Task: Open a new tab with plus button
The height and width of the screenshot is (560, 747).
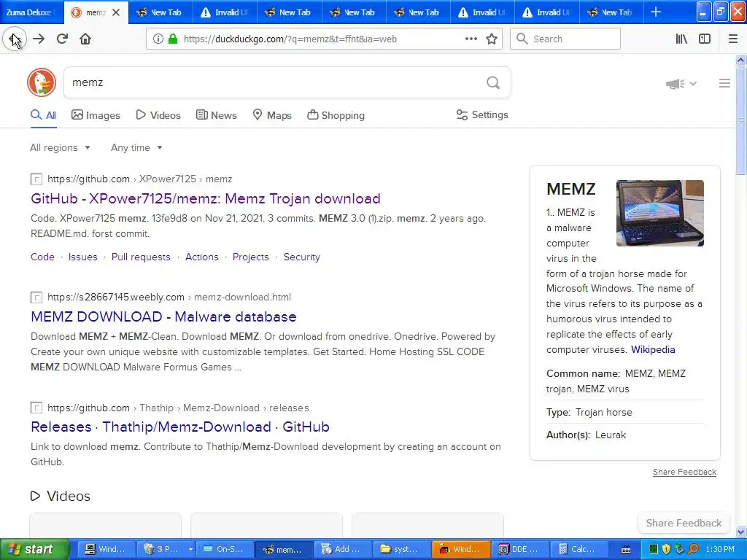Action: pyautogui.click(x=656, y=12)
